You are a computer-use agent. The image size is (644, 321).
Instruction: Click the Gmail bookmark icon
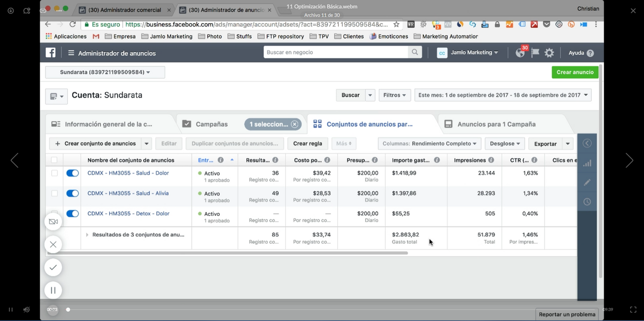point(96,37)
